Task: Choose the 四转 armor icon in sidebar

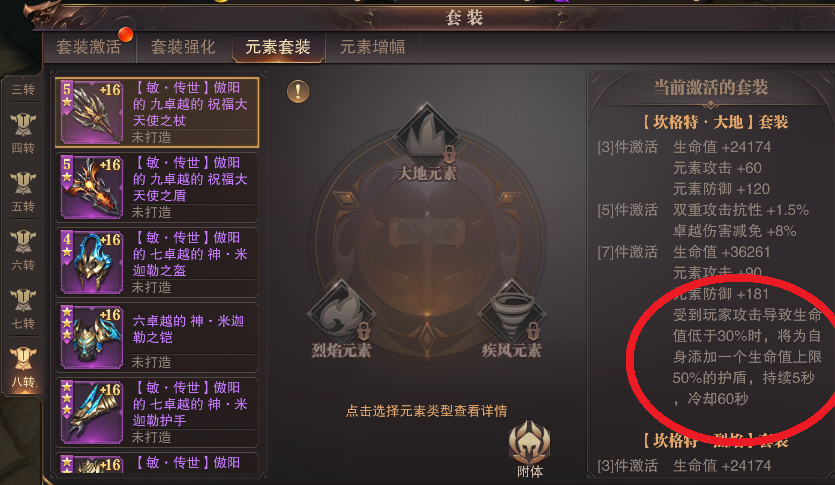Action: (23, 126)
